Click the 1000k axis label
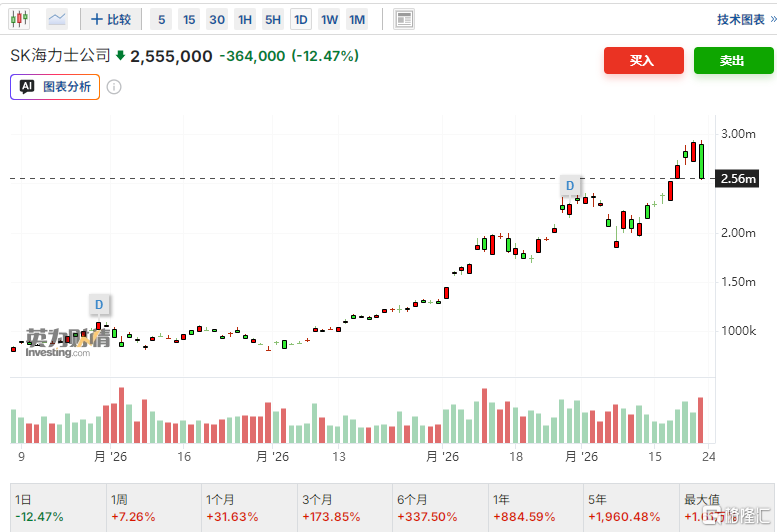The image size is (777, 532). click(738, 331)
